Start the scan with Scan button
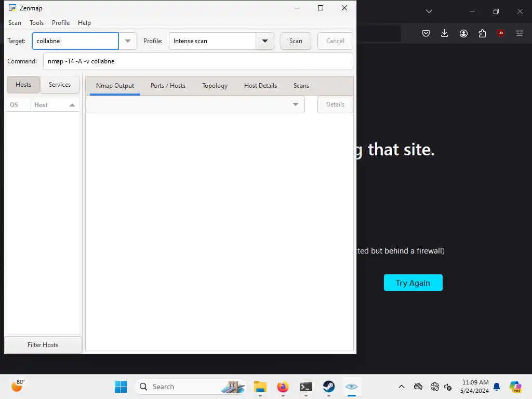Screen dimensions: 532x399 [296, 41]
